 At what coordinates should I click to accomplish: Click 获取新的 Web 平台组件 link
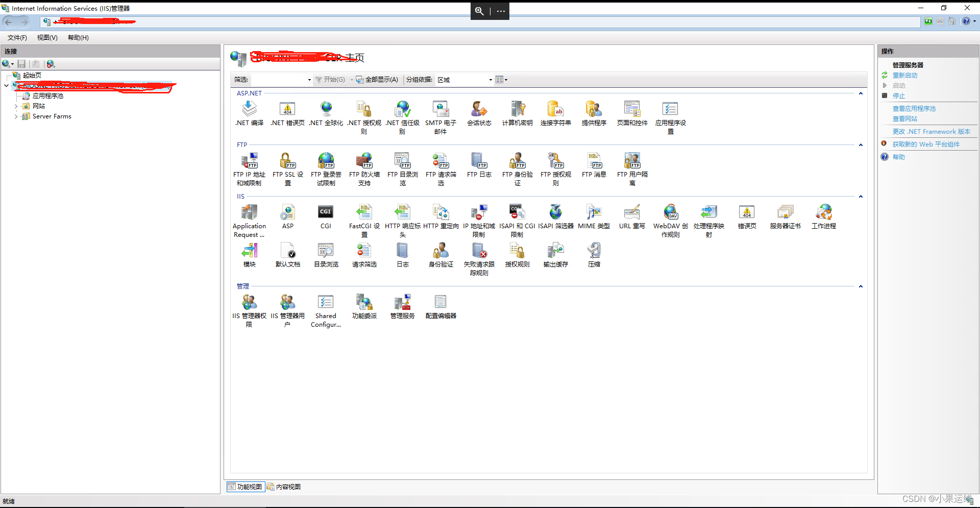click(925, 144)
